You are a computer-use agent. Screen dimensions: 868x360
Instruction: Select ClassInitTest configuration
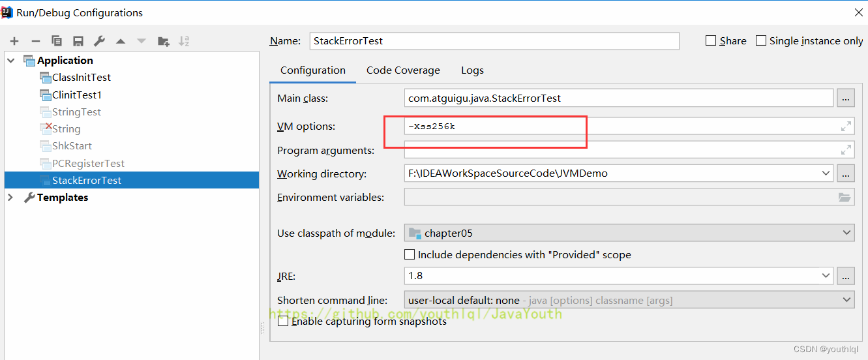82,77
